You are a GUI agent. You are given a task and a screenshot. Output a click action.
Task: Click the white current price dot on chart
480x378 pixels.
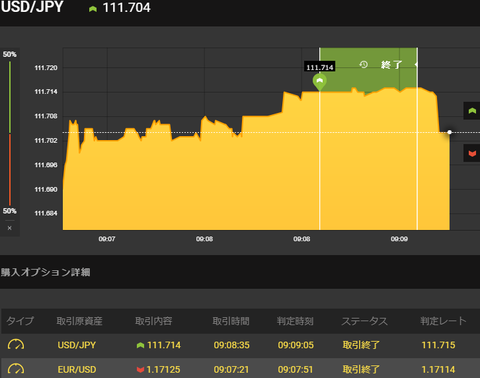449,132
